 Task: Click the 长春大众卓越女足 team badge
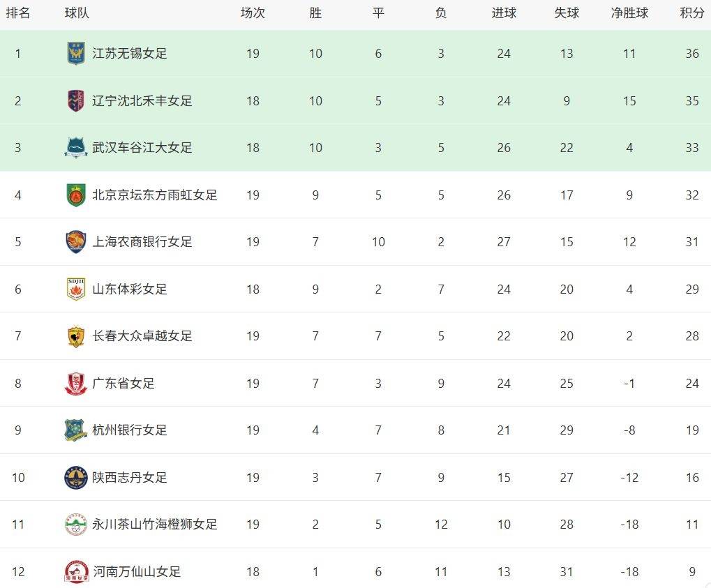pos(76,336)
